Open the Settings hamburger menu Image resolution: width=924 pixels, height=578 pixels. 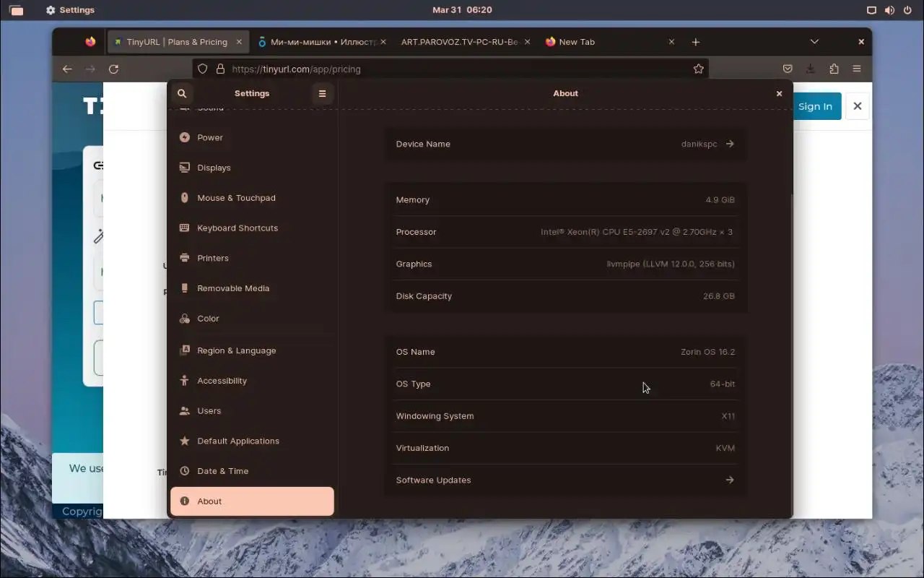click(323, 93)
